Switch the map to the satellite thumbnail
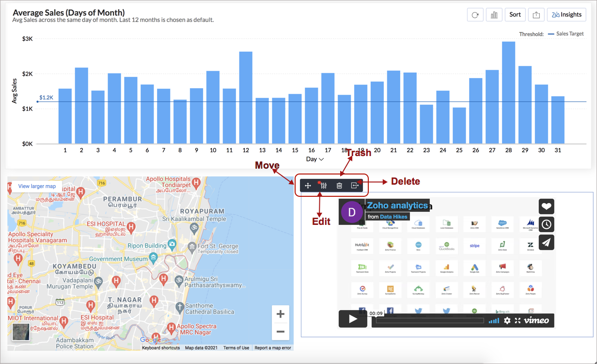The image size is (597, 364). tap(21, 332)
